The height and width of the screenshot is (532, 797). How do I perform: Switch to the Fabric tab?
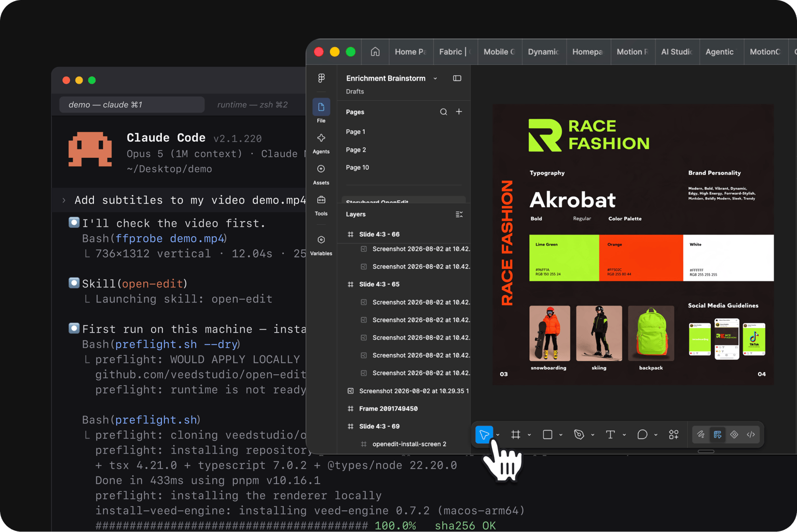tap(455, 51)
